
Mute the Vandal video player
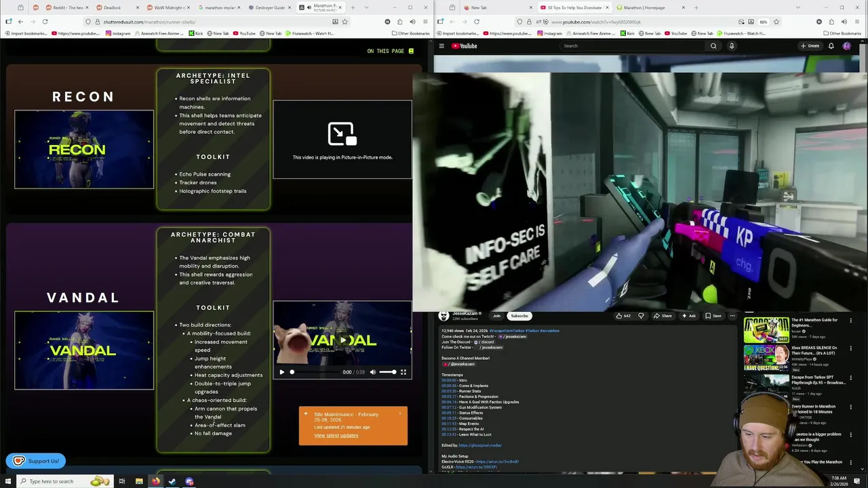click(372, 372)
